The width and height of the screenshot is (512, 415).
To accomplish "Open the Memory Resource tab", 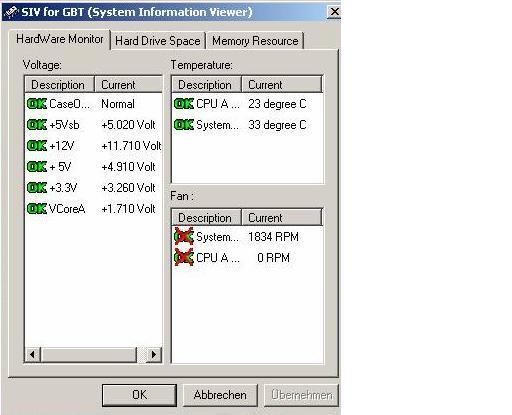I will 255,41.
